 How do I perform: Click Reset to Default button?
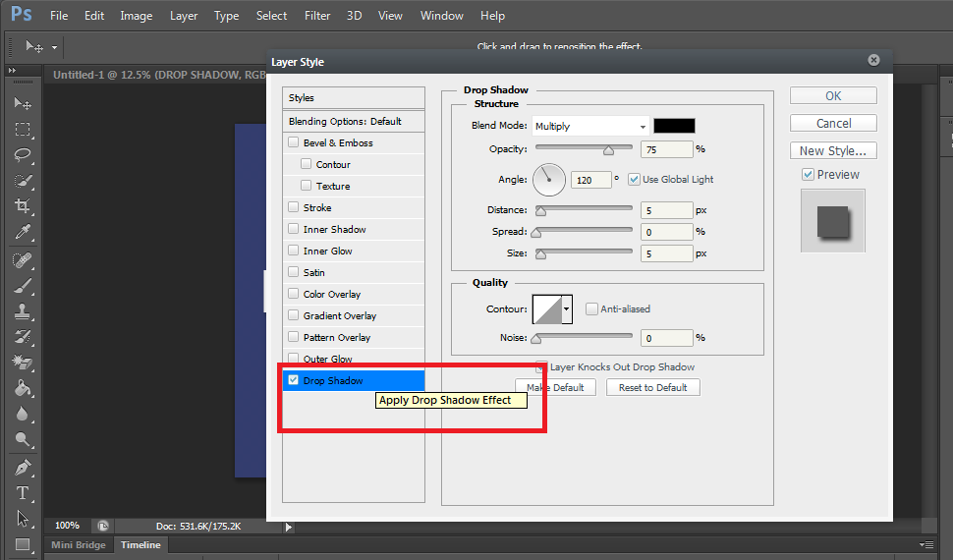(x=652, y=387)
